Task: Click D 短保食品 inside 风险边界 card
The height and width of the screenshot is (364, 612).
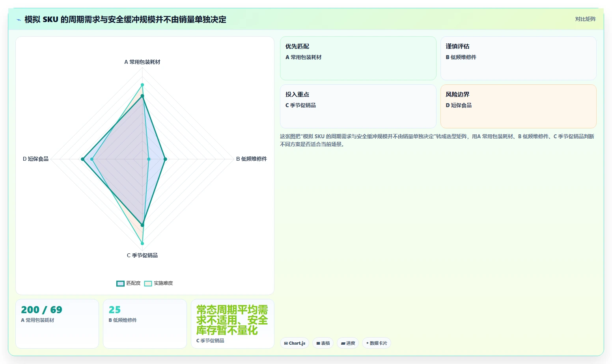Action: [459, 105]
